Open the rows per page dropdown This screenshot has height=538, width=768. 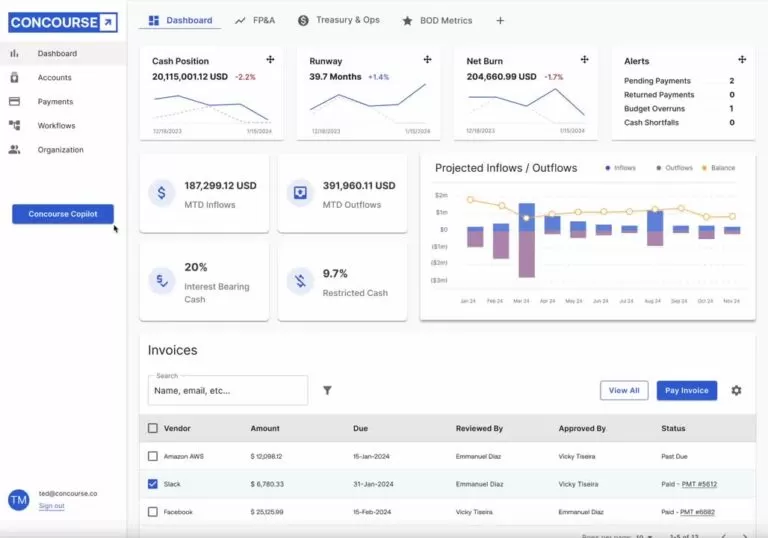[644, 536]
